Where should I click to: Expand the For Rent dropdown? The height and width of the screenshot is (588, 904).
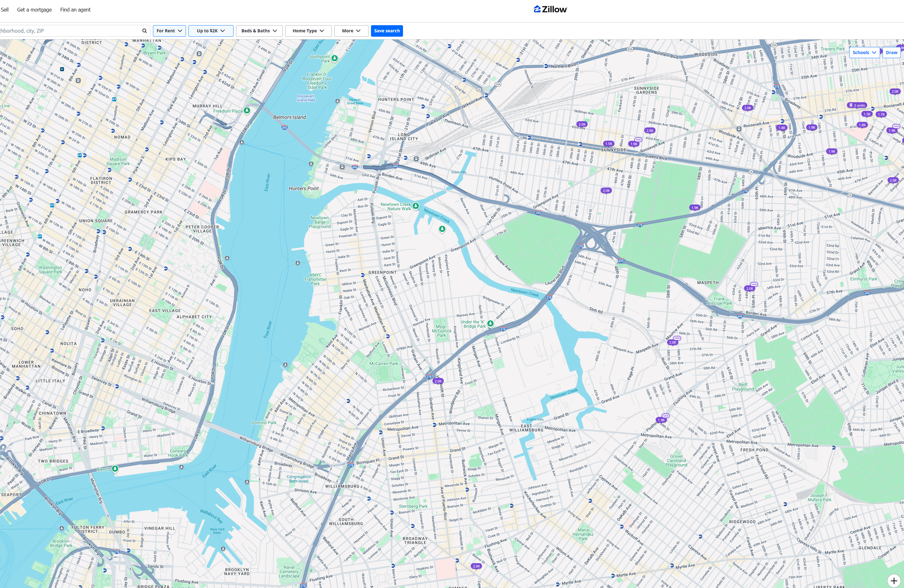(169, 31)
